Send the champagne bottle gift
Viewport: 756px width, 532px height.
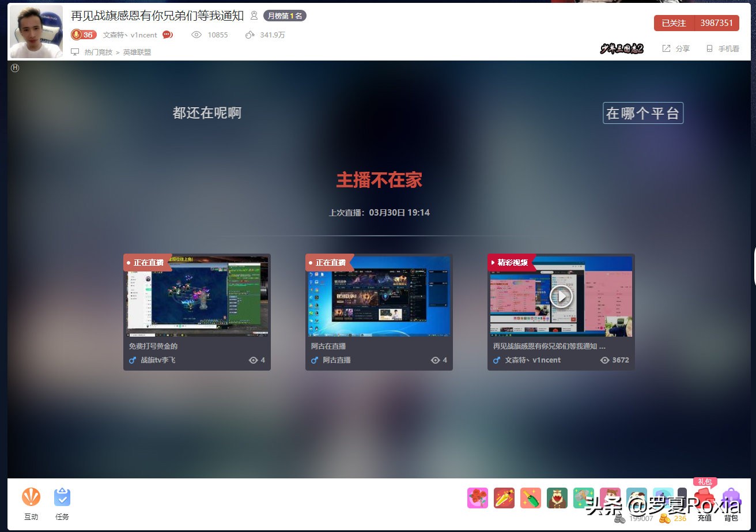[531, 498]
